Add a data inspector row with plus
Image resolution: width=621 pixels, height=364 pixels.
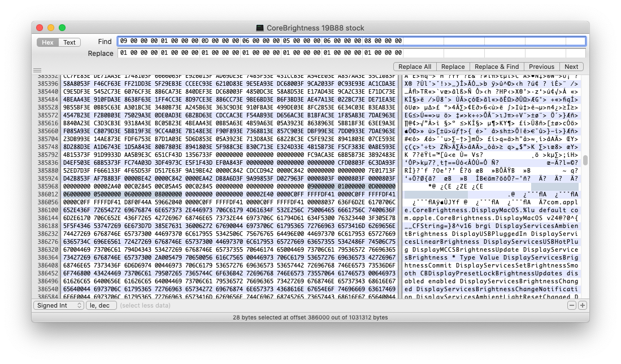coord(582,305)
